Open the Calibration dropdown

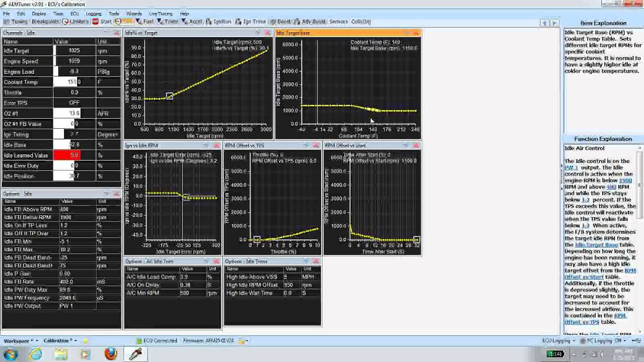(x=60, y=341)
